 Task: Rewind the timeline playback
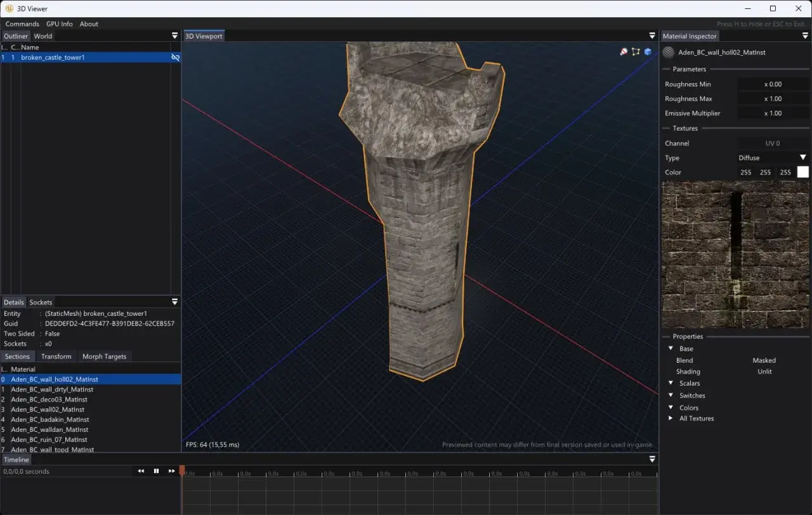pos(141,471)
